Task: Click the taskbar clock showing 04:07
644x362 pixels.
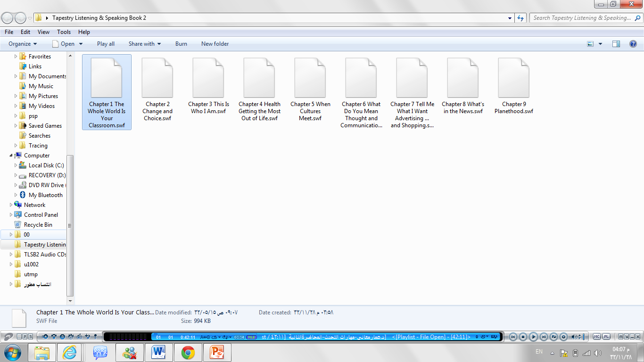Action: pos(620,353)
